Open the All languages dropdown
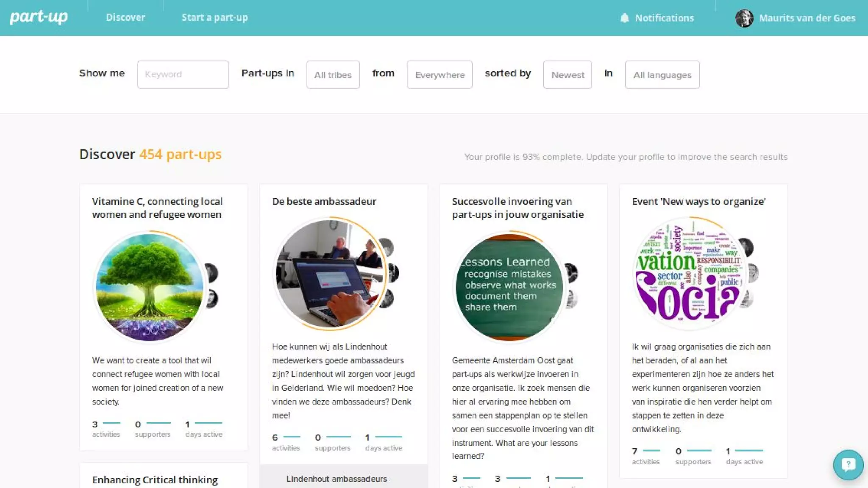 (662, 75)
